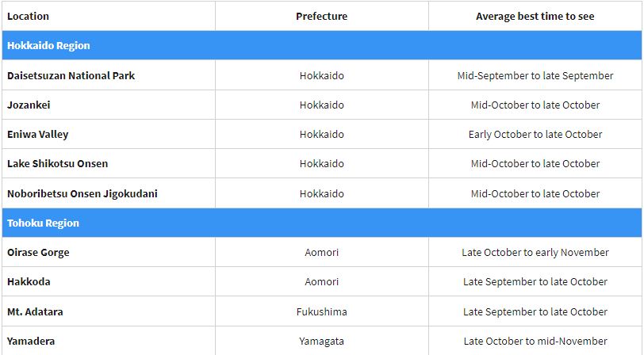The width and height of the screenshot is (644, 355).
Task: Click Noboribetsu Onsen Jigokudani location name
Action: point(82,194)
